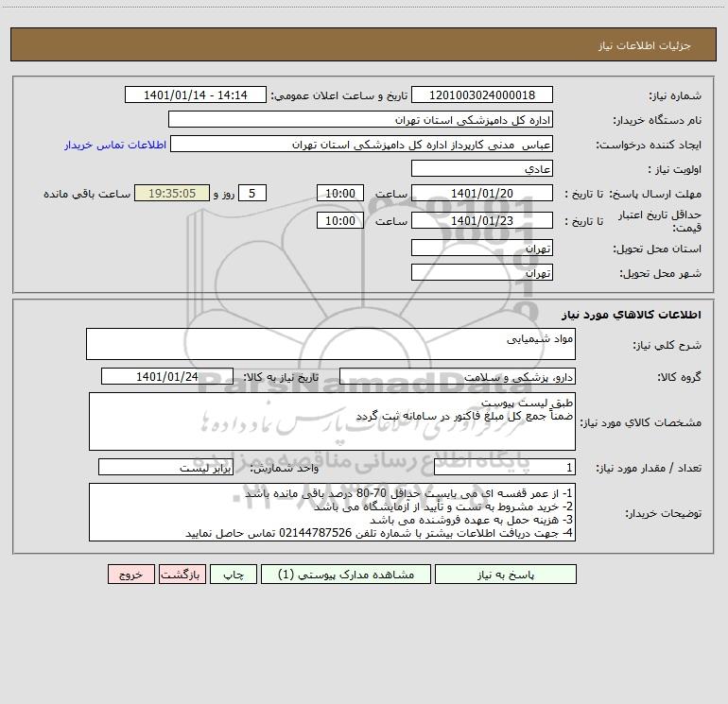The image size is (728, 704).
Task: Click the 'توضیحات خریدار:' label
Action: (664, 513)
